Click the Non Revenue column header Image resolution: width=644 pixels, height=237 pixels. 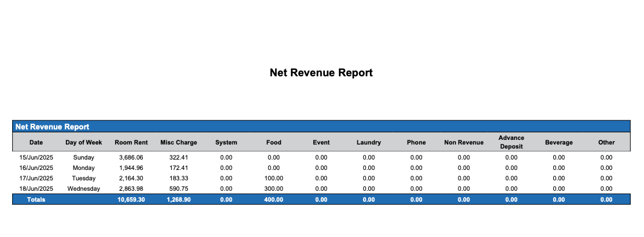coord(464,142)
